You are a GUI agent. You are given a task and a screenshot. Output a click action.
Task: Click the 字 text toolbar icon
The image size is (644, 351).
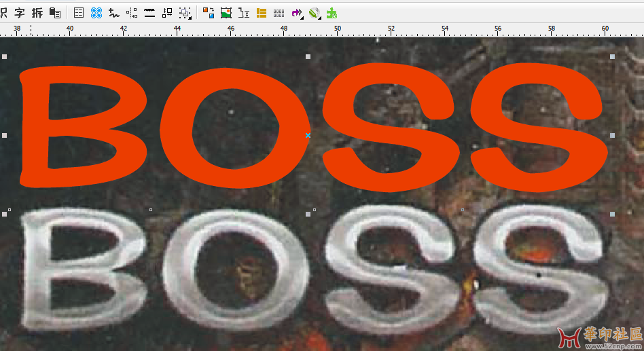(19, 13)
